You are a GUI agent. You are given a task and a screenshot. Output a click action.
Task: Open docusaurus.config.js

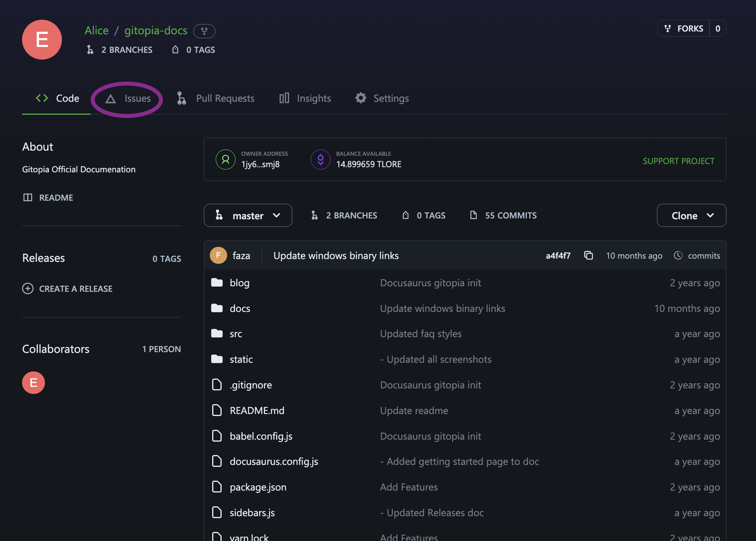click(274, 461)
